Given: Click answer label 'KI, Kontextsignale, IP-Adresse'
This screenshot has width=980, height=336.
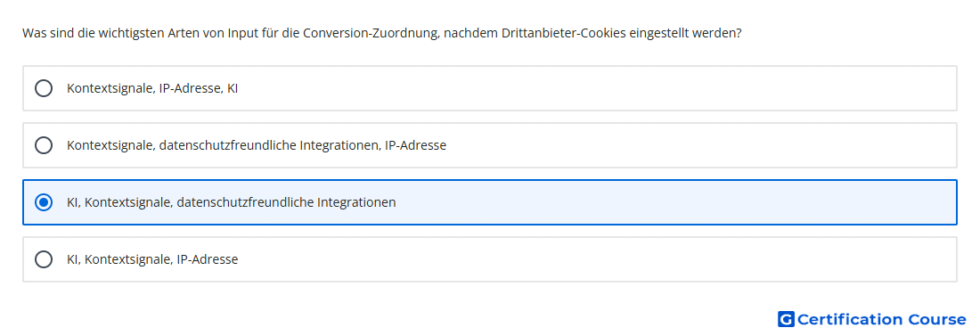Looking at the screenshot, I should [152, 259].
